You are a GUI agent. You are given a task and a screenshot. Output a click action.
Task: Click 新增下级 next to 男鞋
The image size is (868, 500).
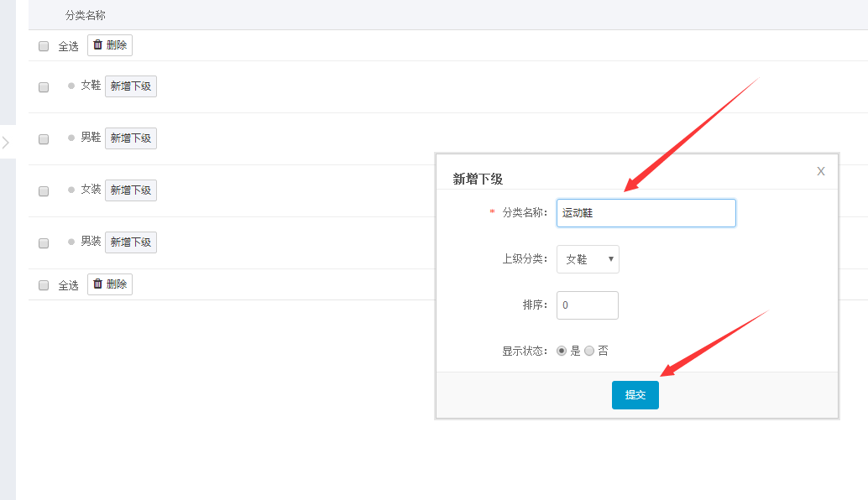point(131,138)
